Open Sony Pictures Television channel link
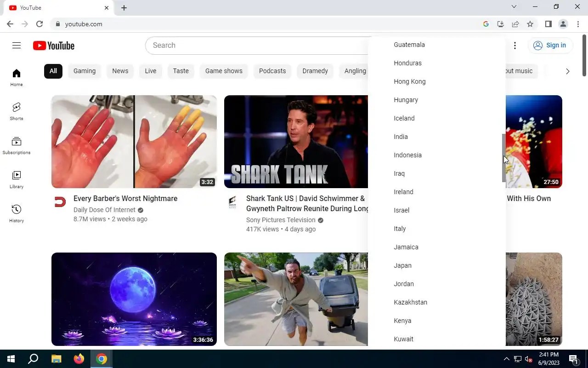The height and width of the screenshot is (368, 588). point(281,220)
